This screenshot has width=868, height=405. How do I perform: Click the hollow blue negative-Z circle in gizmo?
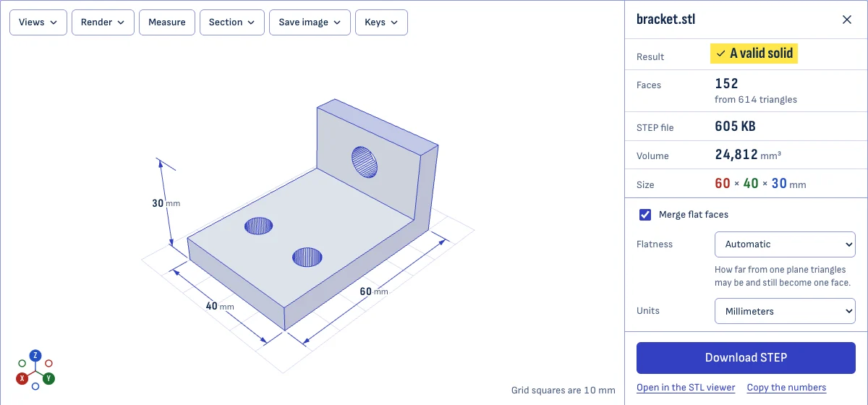pos(35,386)
